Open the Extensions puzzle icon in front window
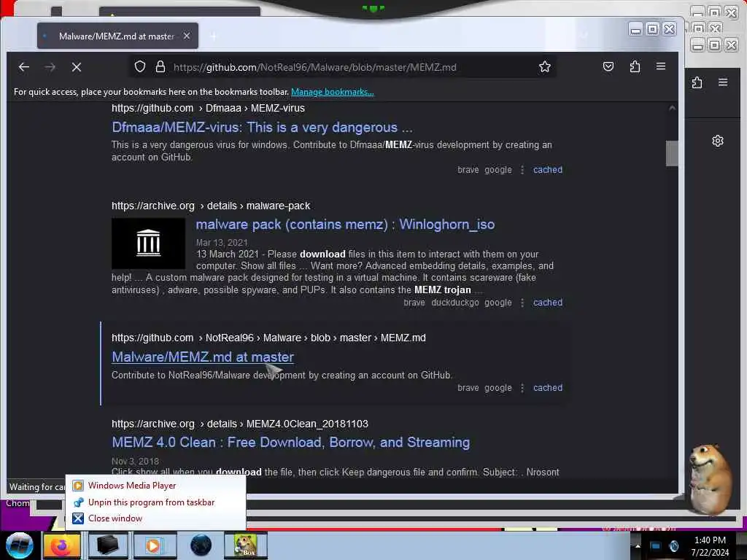The image size is (747, 560). coord(635,66)
